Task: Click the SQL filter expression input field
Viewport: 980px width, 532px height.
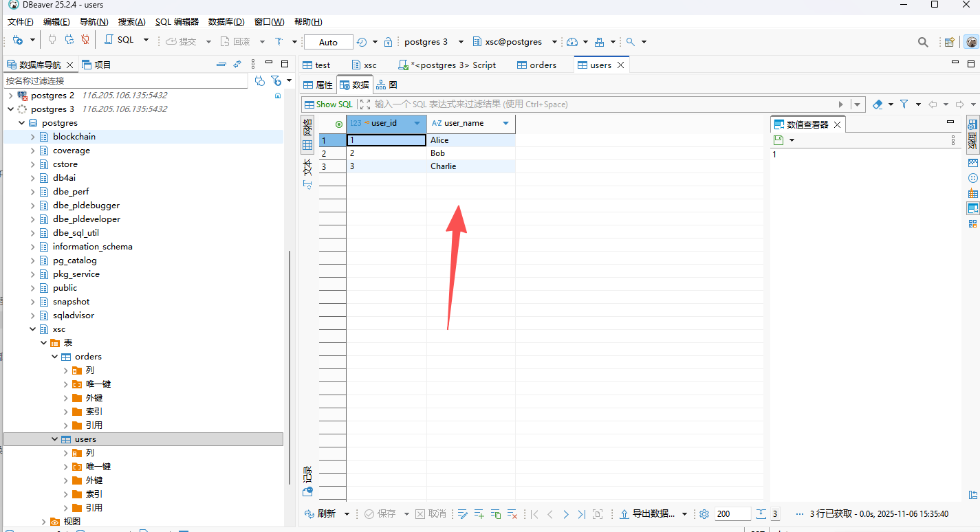Action: pyautogui.click(x=604, y=104)
